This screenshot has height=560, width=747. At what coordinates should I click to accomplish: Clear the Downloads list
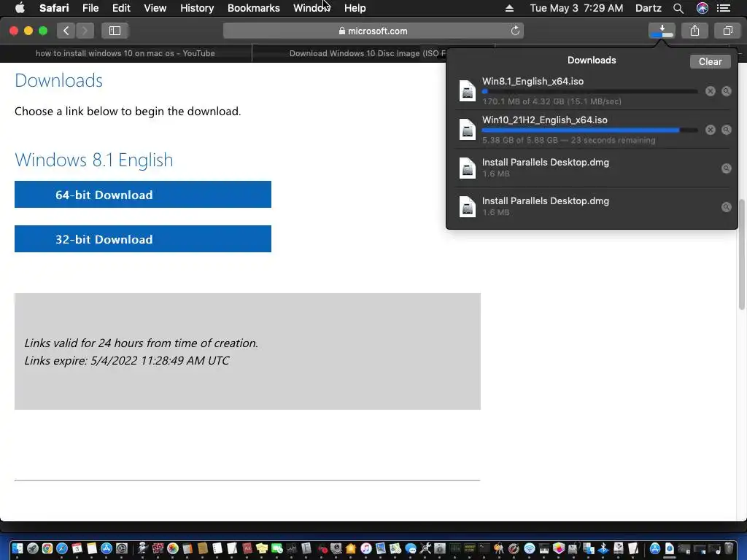click(710, 61)
